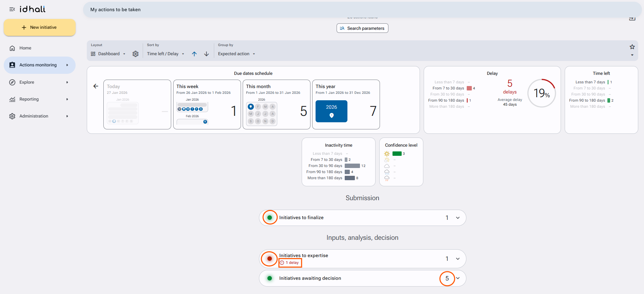
Task: Open the idhall logo home link
Action: pos(33,9)
